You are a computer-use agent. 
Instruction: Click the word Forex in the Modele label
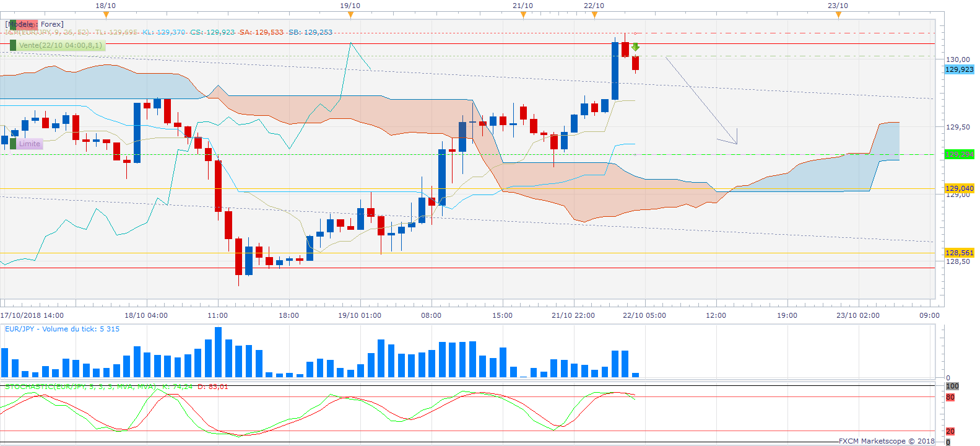click(52, 24)
